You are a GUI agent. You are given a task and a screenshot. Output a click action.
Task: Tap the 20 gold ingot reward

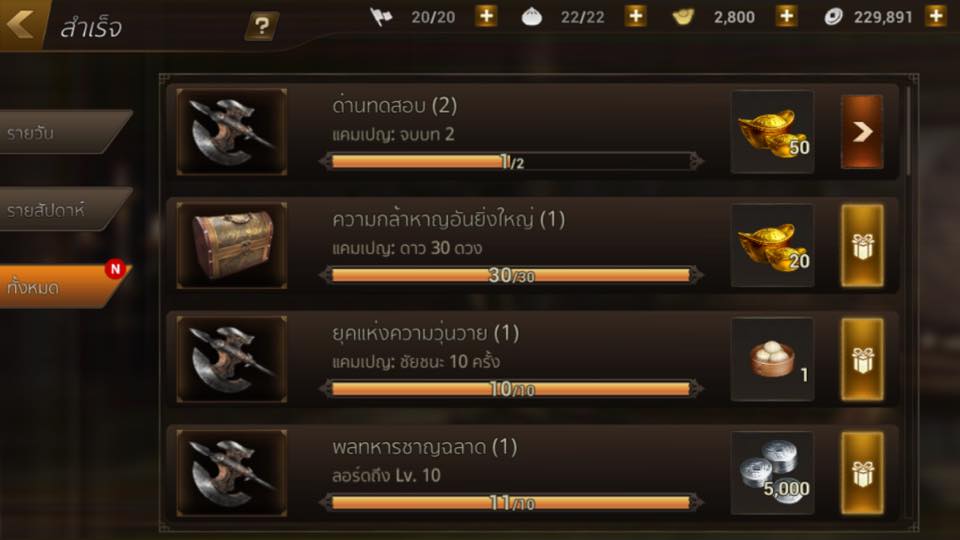click(773, 246)
